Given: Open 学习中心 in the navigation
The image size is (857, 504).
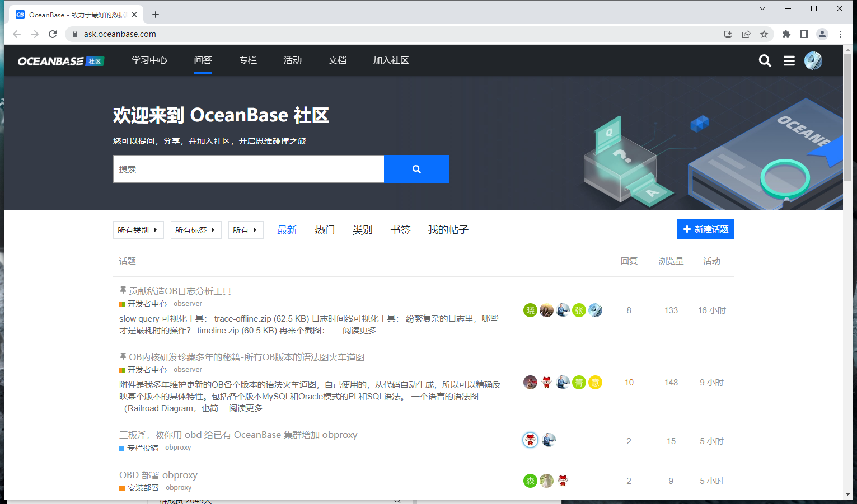Looking at the screenshot, I should (149, 60).
